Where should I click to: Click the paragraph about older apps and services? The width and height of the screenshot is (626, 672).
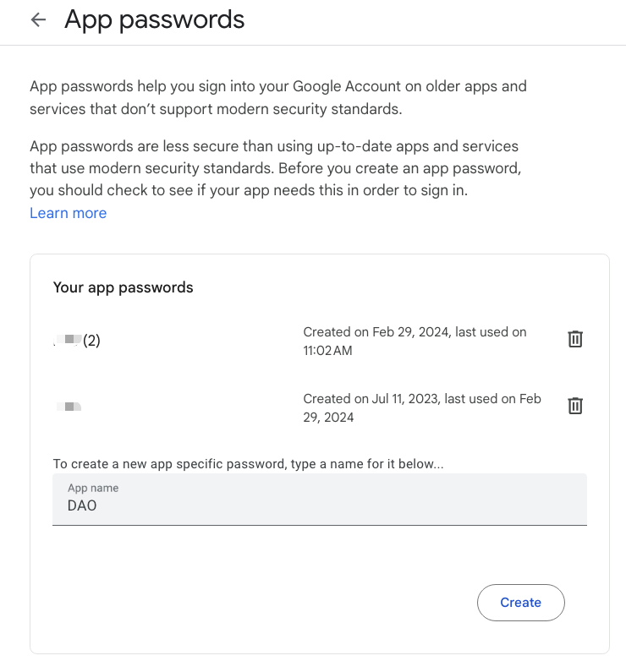click(x=277, y=98)
